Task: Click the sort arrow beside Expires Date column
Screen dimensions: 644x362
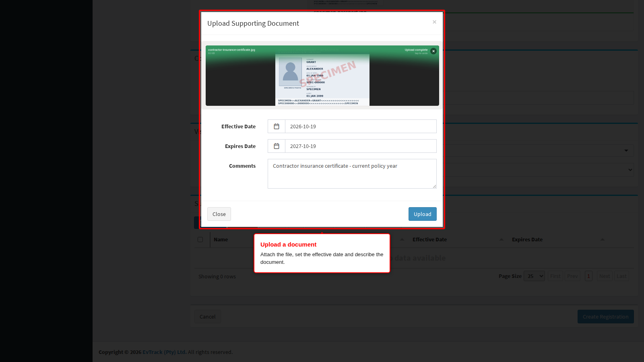Action: (x=603, y=239)
